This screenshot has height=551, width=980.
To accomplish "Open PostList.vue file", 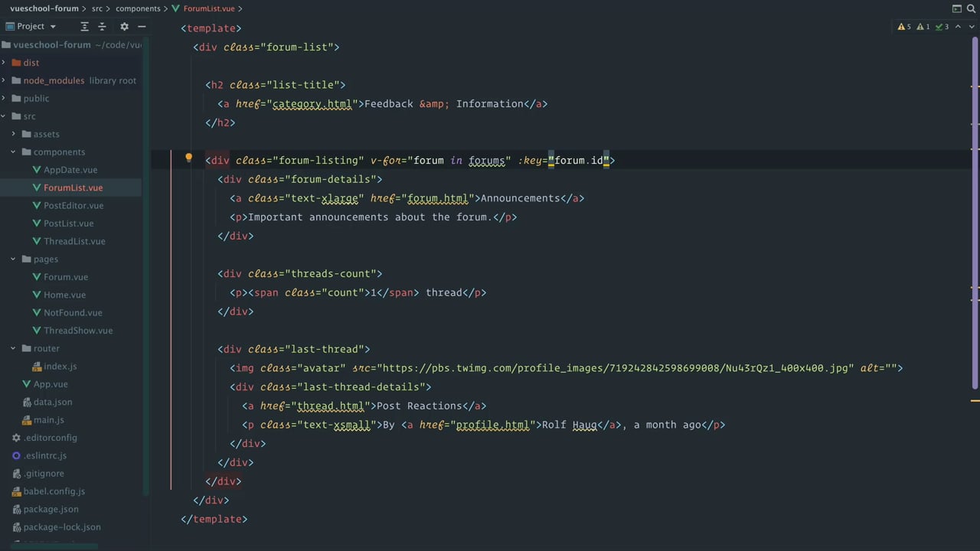I will tap(68, 223).
